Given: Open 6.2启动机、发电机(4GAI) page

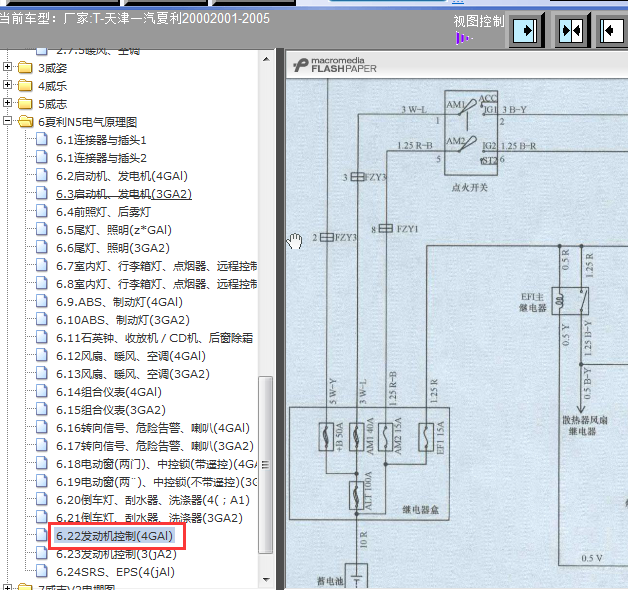Looking at the screenshot, I should (x=122, y=176).
